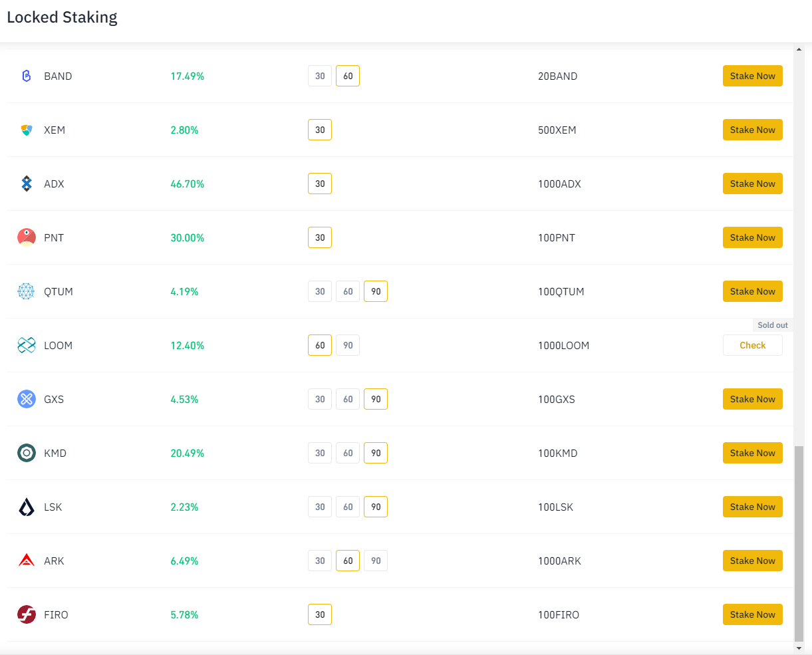
Task: Click the 20BAND minimum amount
Action: [x=558, y=76]
